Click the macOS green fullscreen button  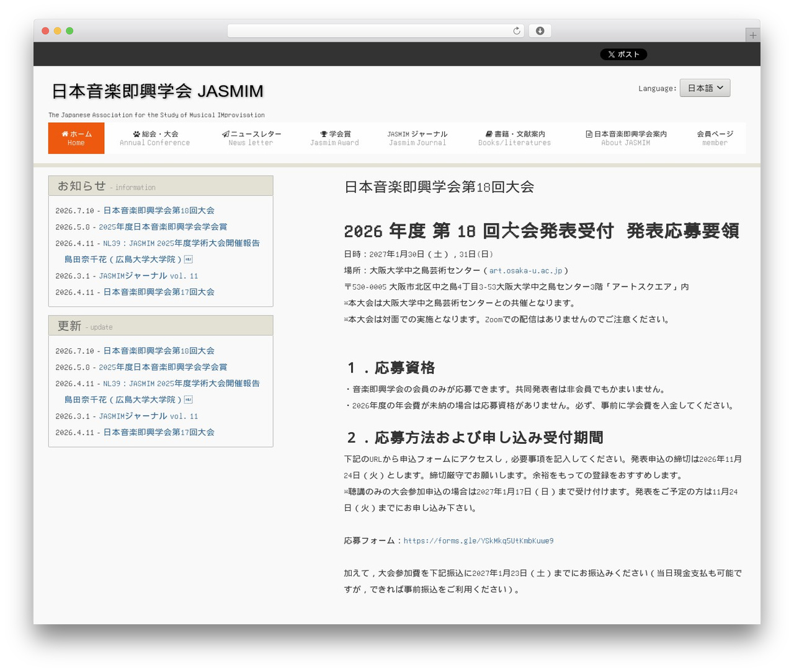[x=69, y=31]
